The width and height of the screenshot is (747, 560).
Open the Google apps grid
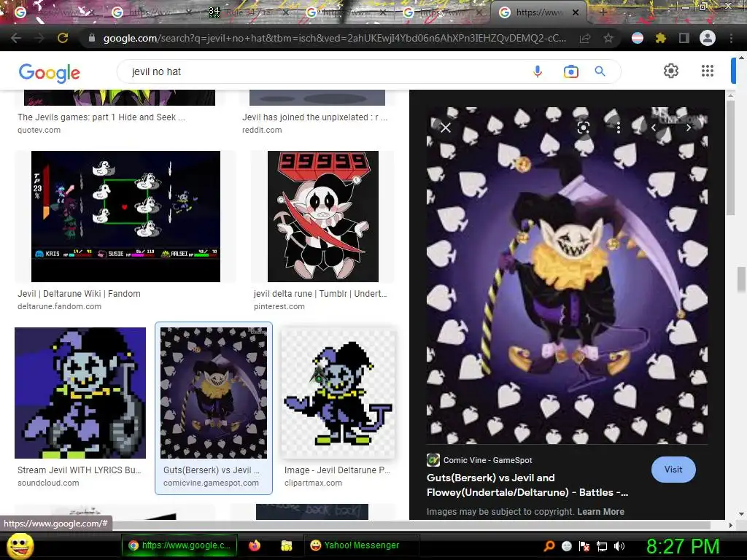[708, 71]
